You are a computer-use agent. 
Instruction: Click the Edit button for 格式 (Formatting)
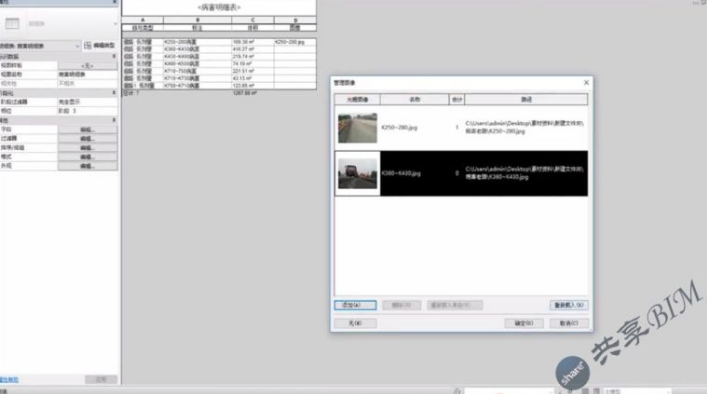(x=87, y=157)
